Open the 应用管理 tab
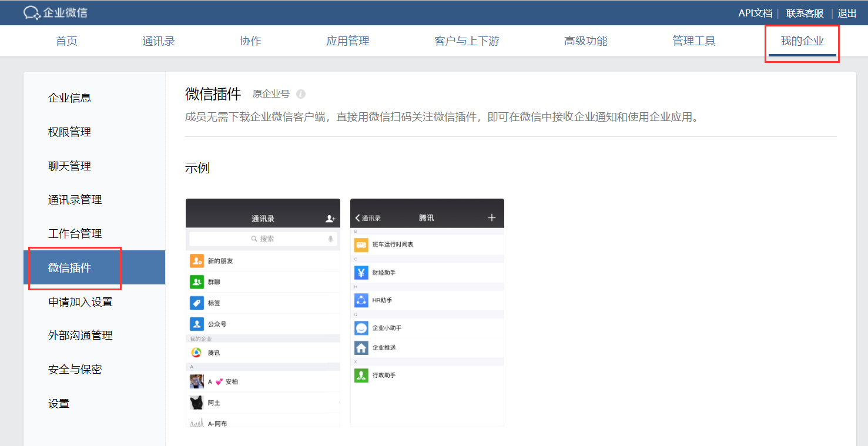This screenshot has height=446, width=868. [348, 41]
